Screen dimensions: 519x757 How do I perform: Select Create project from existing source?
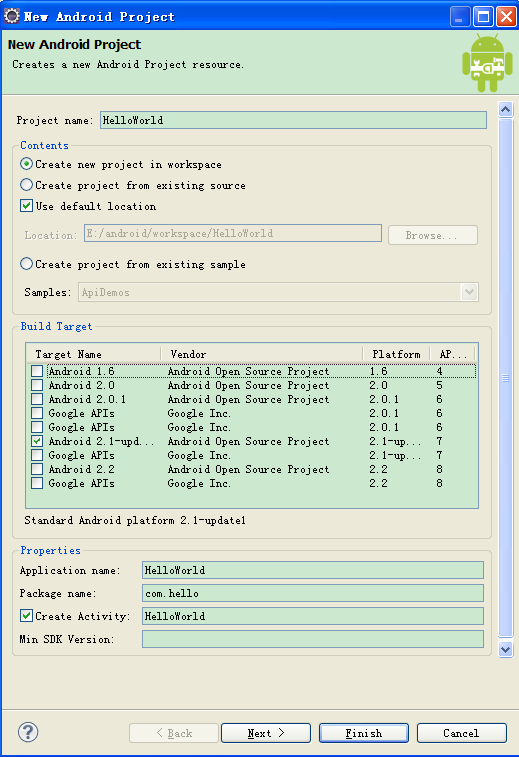[x=27, y=185]
